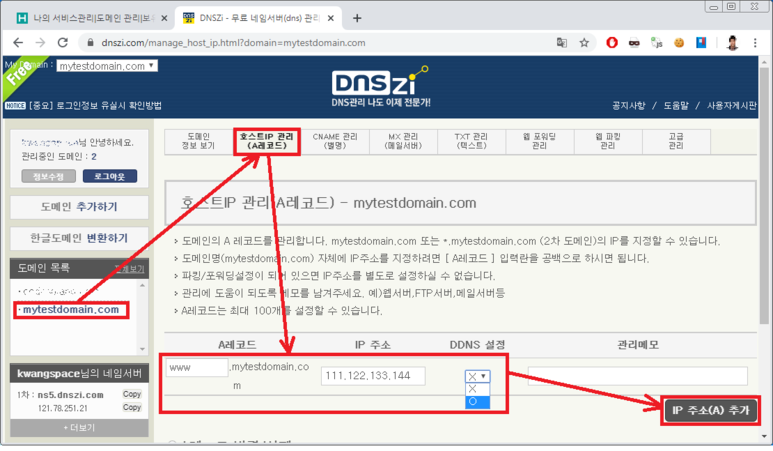Click the 로그아웃 button
Image resolution: width=773 pixels, height=451 pixels.
point(109,176)
